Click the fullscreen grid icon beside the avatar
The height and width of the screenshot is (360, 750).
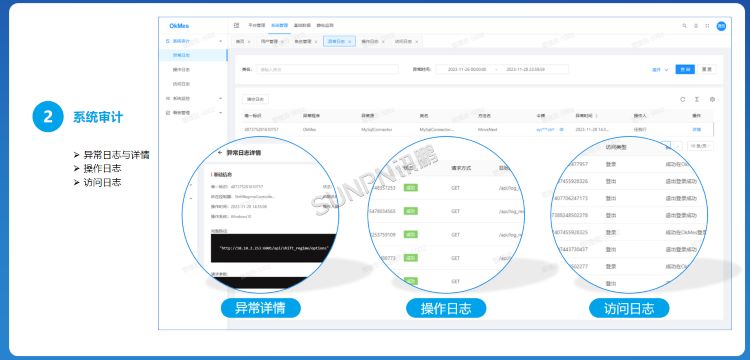(707, 26)
